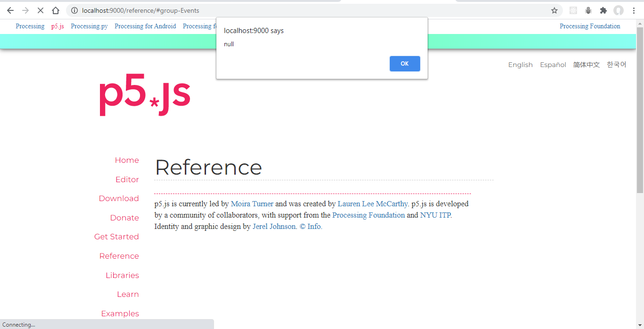Click the 'null' alert message text
This screenshot has height=329, width=644.
(x=229, y=44)
